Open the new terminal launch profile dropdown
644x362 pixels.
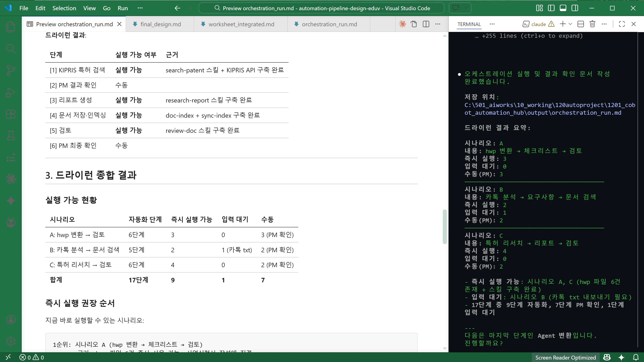(x=570, y=24)
